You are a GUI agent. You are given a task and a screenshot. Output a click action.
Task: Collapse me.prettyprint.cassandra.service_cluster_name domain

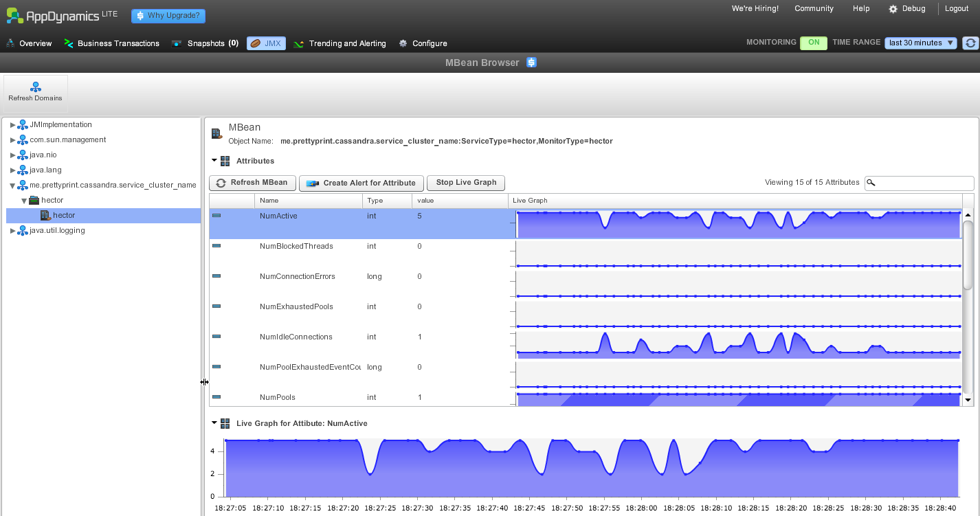pyautogui.click(x=12, y=186)
